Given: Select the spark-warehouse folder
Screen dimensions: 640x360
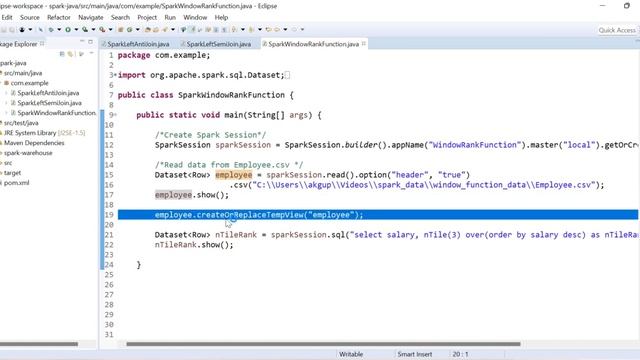Looking at the screenshot, I should (x=28, y=153).
